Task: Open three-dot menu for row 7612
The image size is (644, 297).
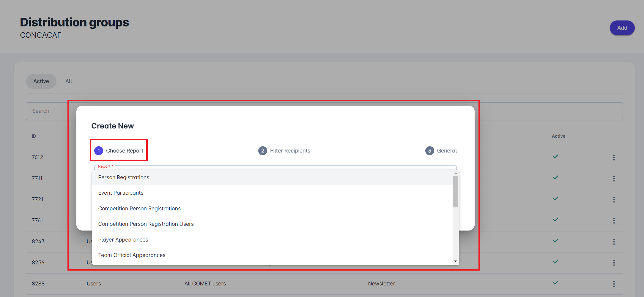Action: click(x=614, y=158)
